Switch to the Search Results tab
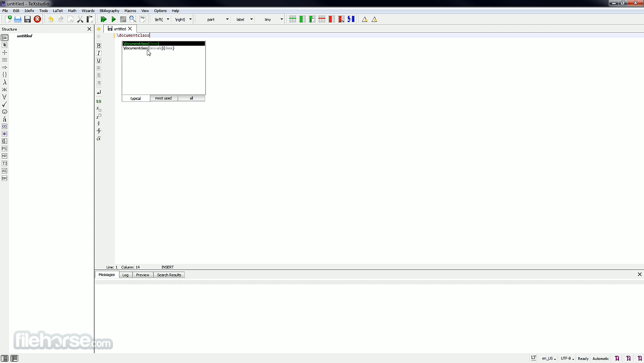 pyautogui.click(x=169, y=275)
